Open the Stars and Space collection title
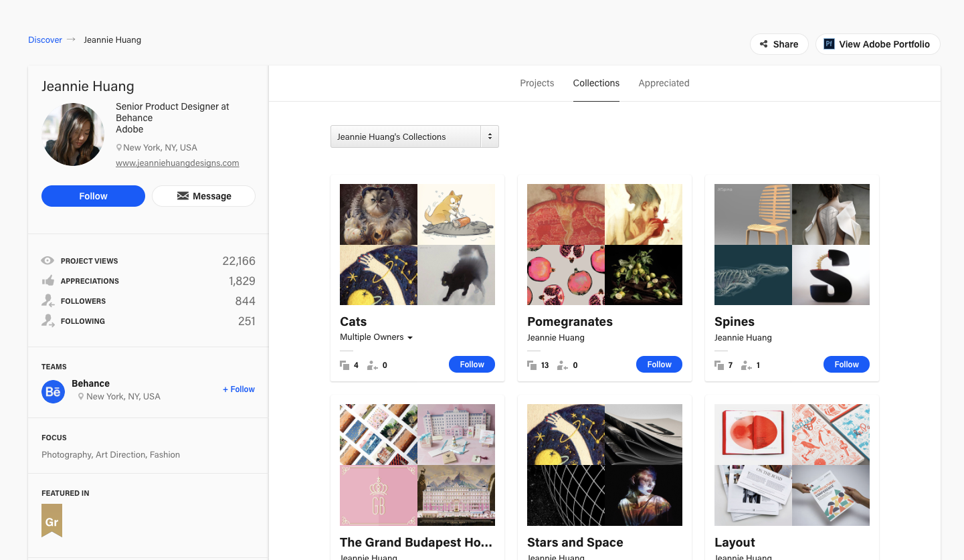The height and width of the screenshot is (560, 964). coord(575,543)
